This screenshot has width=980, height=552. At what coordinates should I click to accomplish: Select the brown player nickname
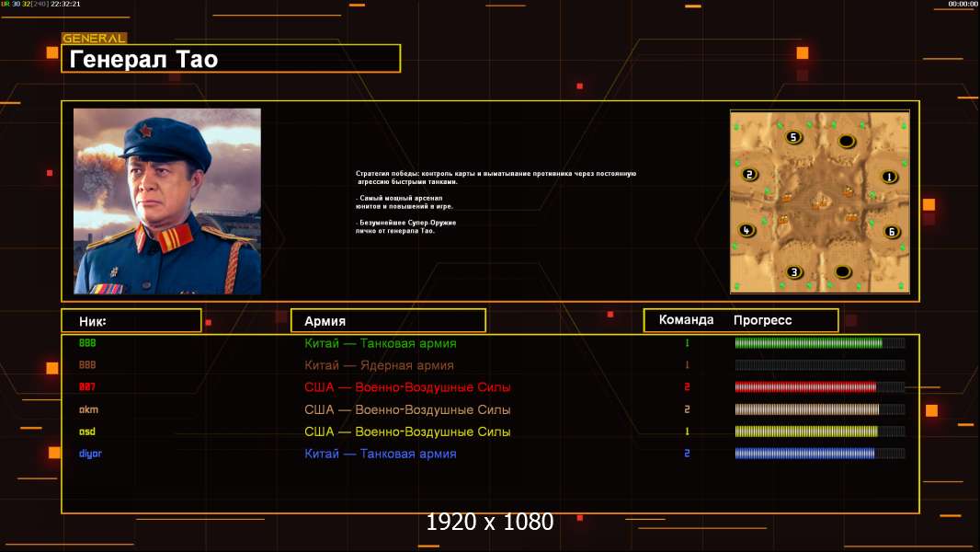pyautogui.click(x=86, y=365)
